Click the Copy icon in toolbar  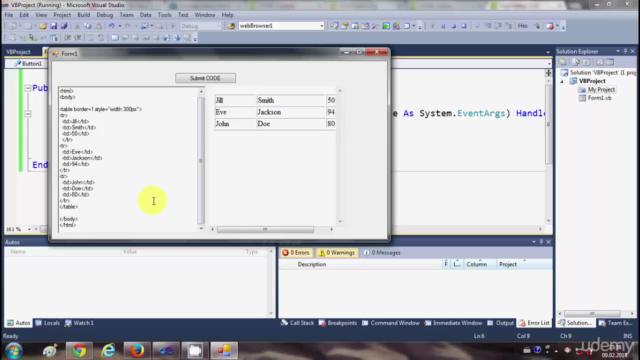tap(87, 26)
